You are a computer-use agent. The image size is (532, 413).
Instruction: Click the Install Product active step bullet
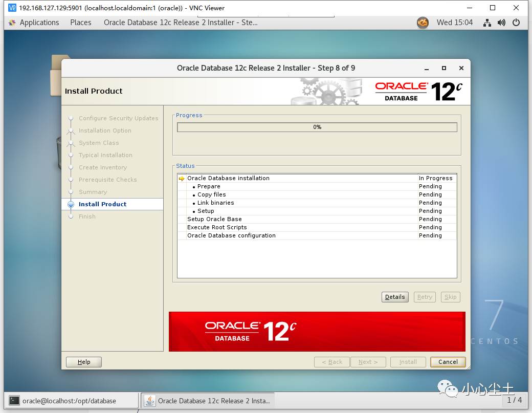click(71, 204)
